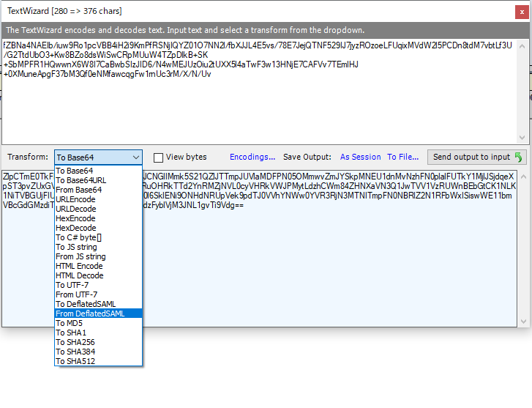Select To SHA1 hash option
532x408 pixels.
point(98,333)
